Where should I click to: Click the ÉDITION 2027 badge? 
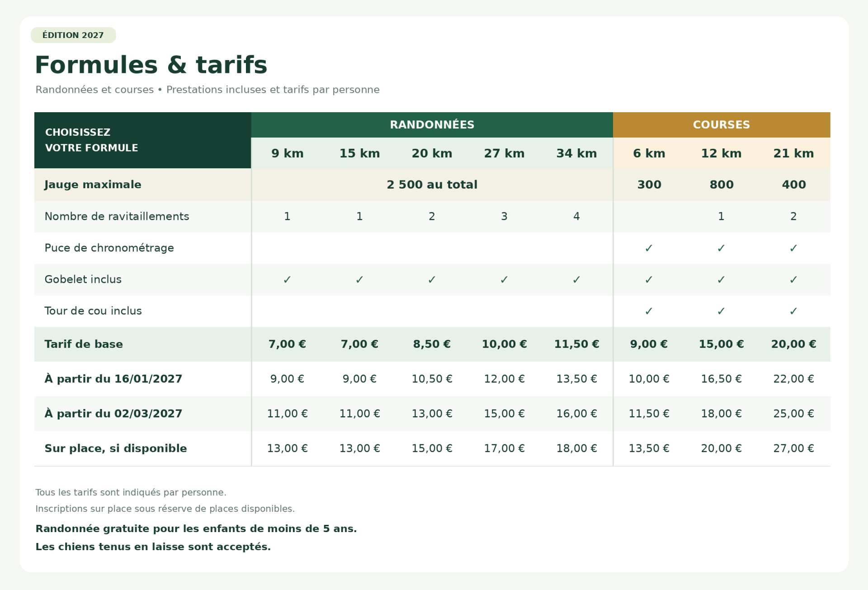[73, 35]
